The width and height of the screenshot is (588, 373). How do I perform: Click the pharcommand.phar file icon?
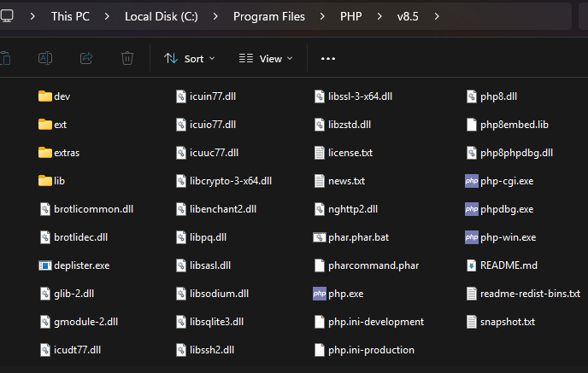pos(320,265)
